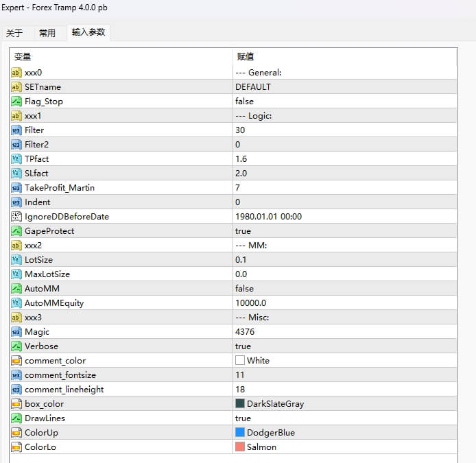Click the double-type icon beside AutoMMEquity

click(x=16, y=303)
